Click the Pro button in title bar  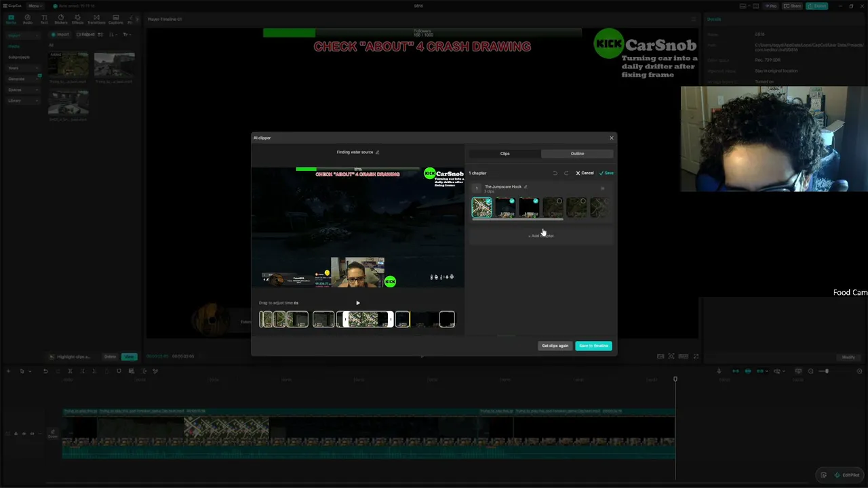(771, 6)
